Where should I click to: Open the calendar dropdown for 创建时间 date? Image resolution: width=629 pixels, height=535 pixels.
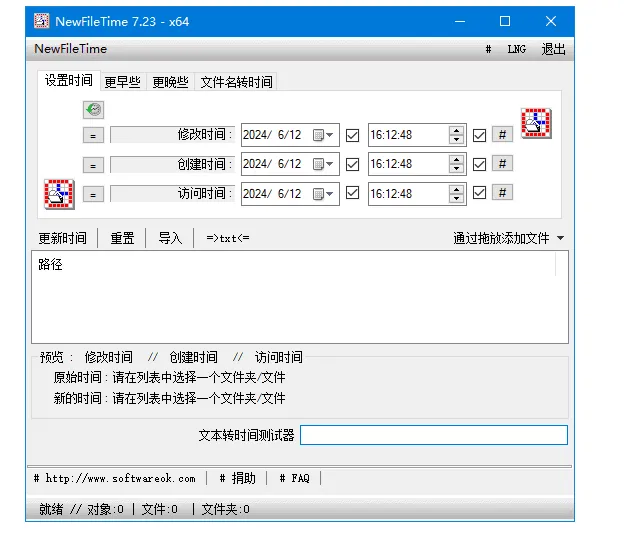(323, 164)
